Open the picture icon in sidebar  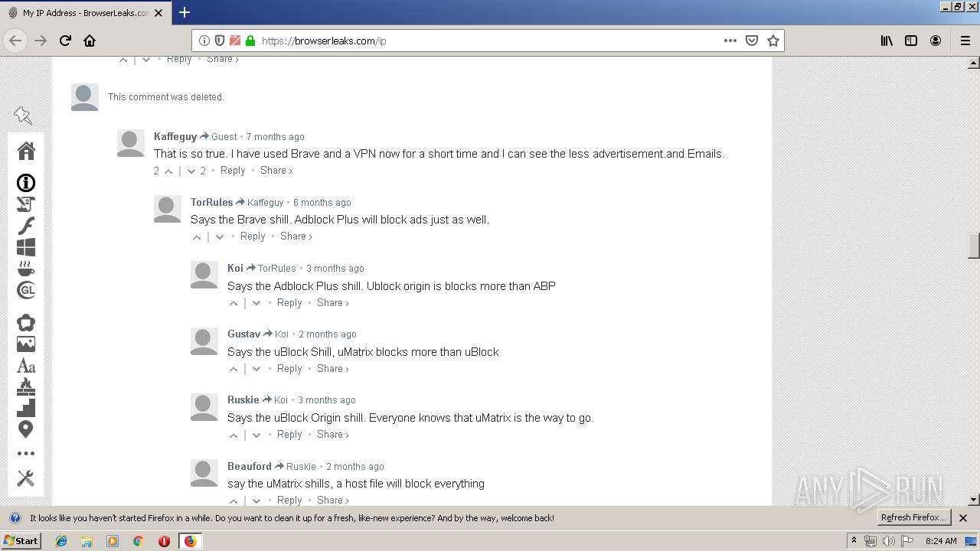point(26,344)
